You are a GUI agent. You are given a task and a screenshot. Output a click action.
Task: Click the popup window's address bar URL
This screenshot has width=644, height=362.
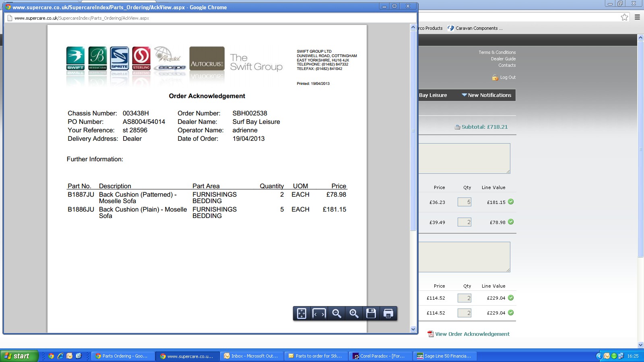82,18
